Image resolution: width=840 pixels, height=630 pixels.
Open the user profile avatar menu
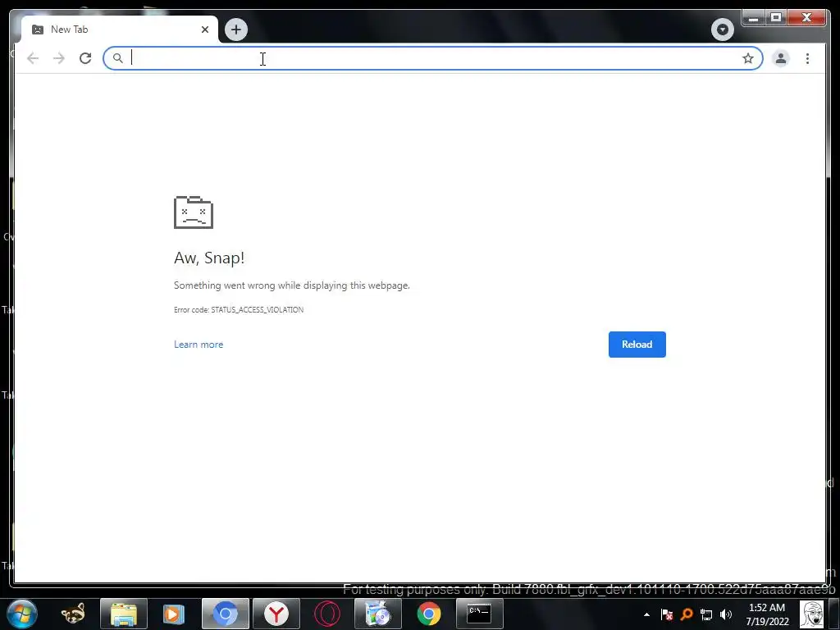(x=781, y=58)
